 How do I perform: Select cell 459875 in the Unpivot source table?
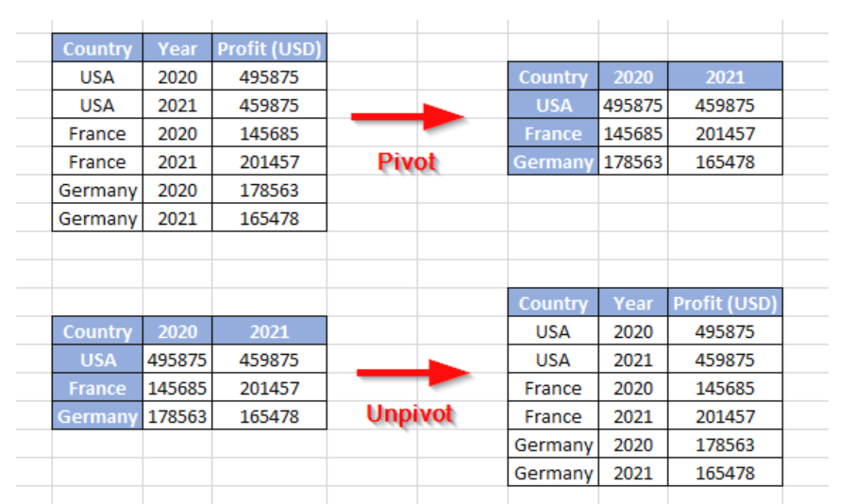tap(269, 360)
